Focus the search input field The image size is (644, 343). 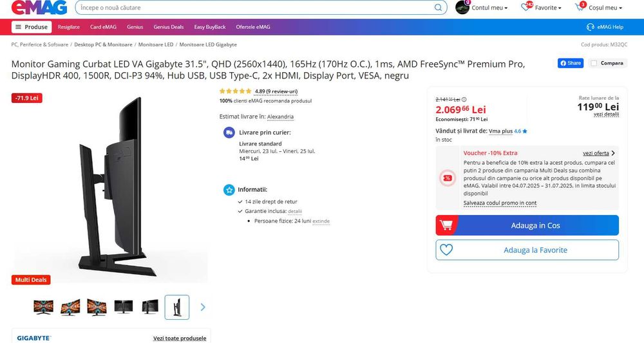click(254, 7)
